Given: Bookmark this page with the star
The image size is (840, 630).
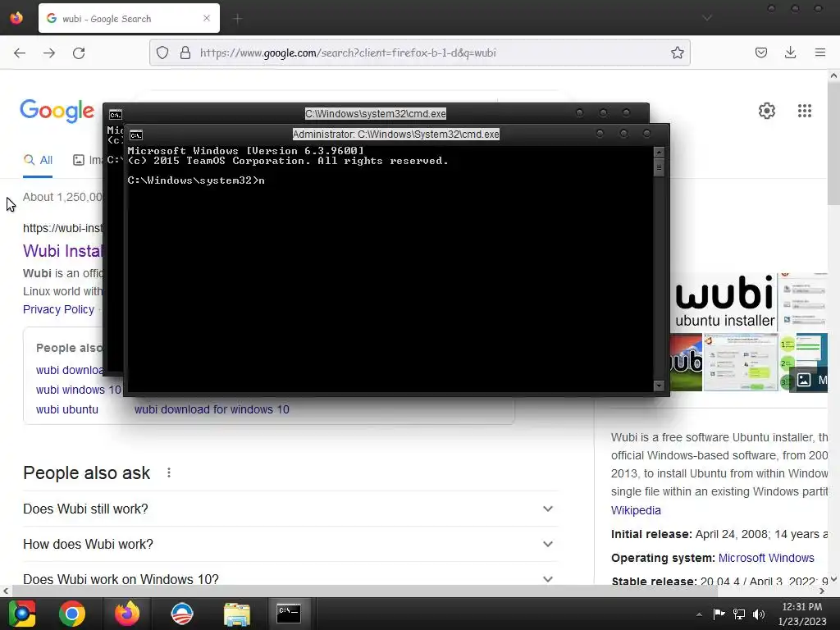Looking at the screenshot, I should 677,52.
